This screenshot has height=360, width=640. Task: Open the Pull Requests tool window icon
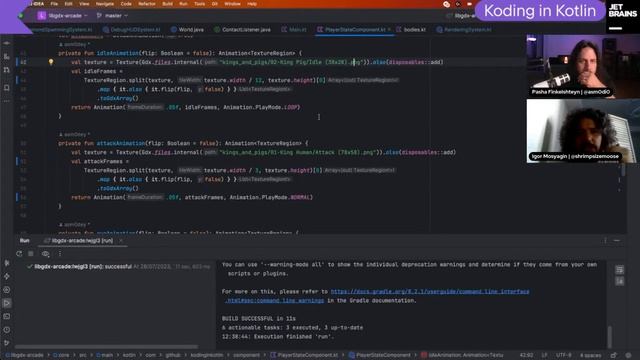pos(7,70)
